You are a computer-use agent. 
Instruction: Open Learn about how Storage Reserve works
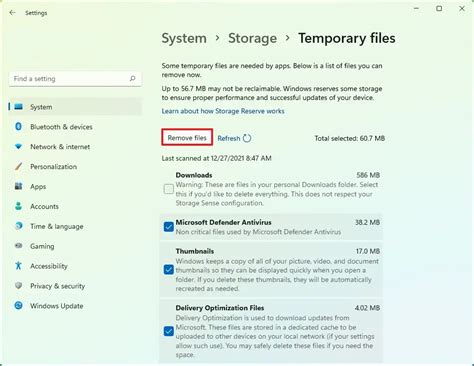pos(223,111)
